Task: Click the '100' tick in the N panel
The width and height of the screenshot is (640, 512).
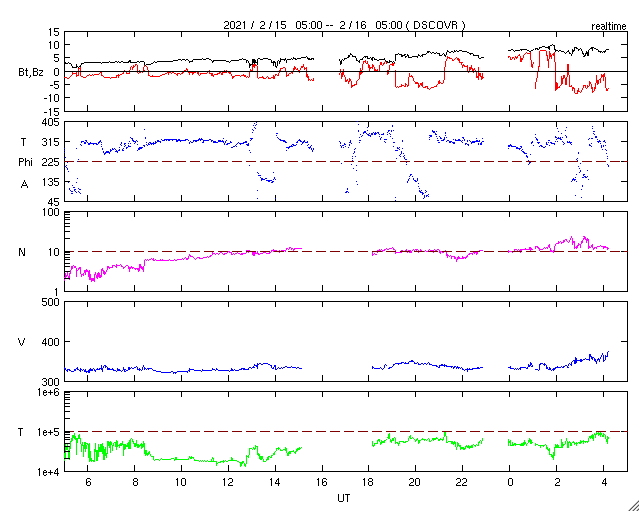Action: click(x=51, y=212)
